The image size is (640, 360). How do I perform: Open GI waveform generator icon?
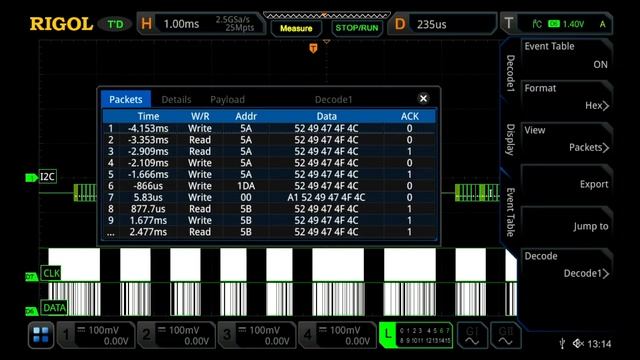[x=472, y=336]
